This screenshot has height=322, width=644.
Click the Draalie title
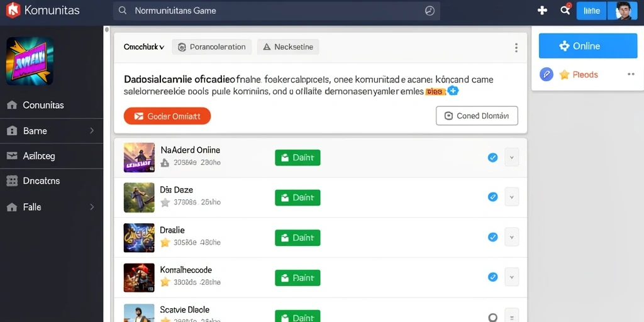(172, 230)
